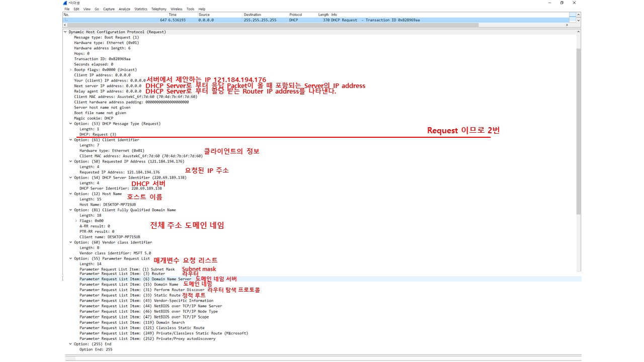Collapse Option (53) DHCP Message Type
The height and width of the screenshot is (362, 644).
click(x=71, y=124)
